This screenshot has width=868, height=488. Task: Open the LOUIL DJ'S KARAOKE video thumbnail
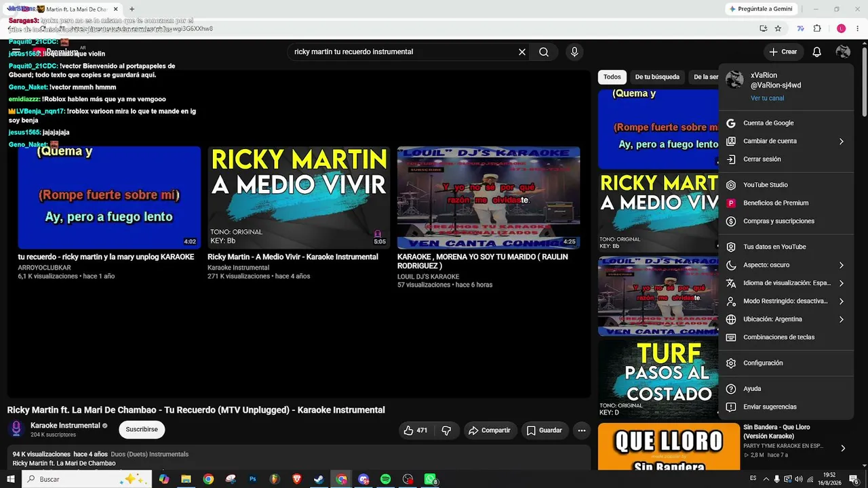[488, 197]
